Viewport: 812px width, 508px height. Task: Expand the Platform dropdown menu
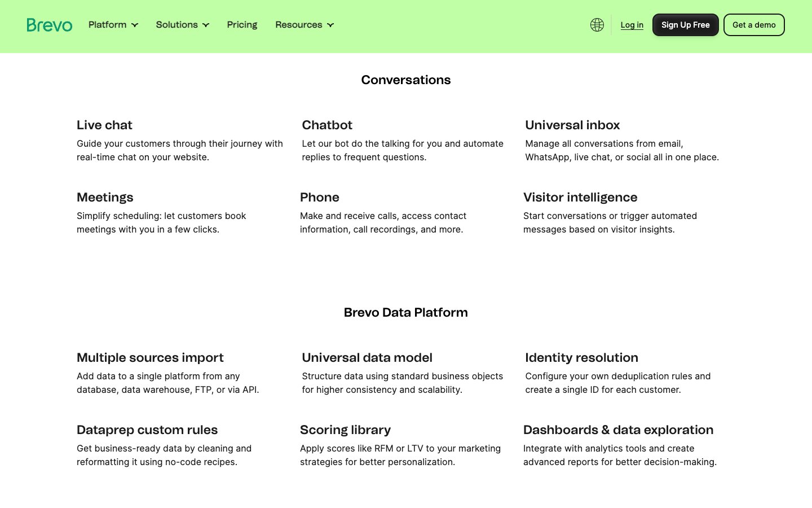click(113, 25)
